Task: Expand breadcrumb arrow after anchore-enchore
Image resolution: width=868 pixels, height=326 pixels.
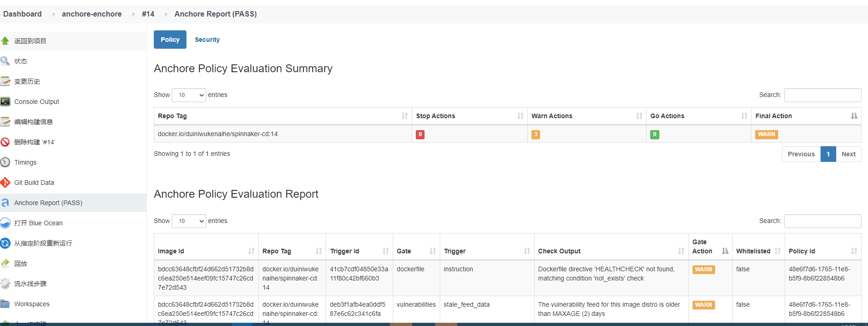Action: [x=133, y=14]
